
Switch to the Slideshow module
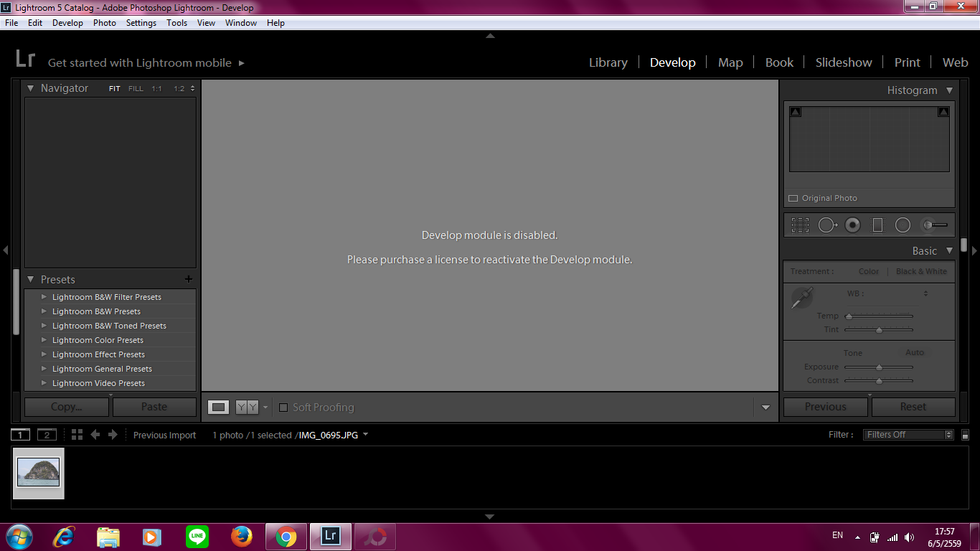[x=844, y=62]
